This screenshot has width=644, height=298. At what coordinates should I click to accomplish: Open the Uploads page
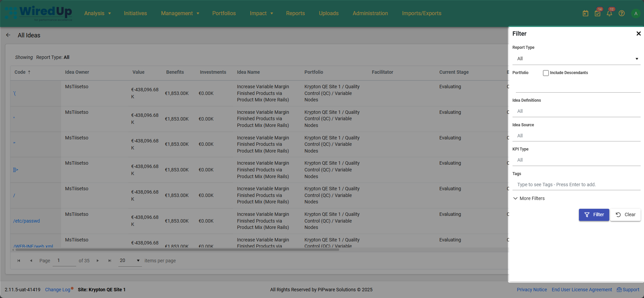[x=329, y=13]
